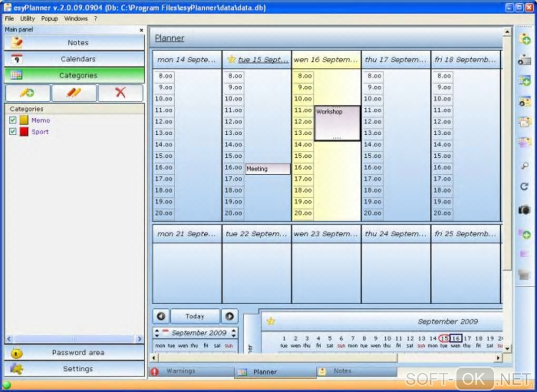Viewport: 537px width, 392px height.
Task: Click the Memo yellow color swatch
Action: point(24,120)
